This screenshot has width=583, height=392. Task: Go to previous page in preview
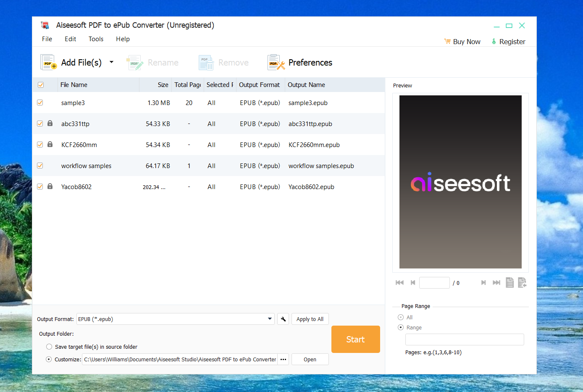pos(413,283)
